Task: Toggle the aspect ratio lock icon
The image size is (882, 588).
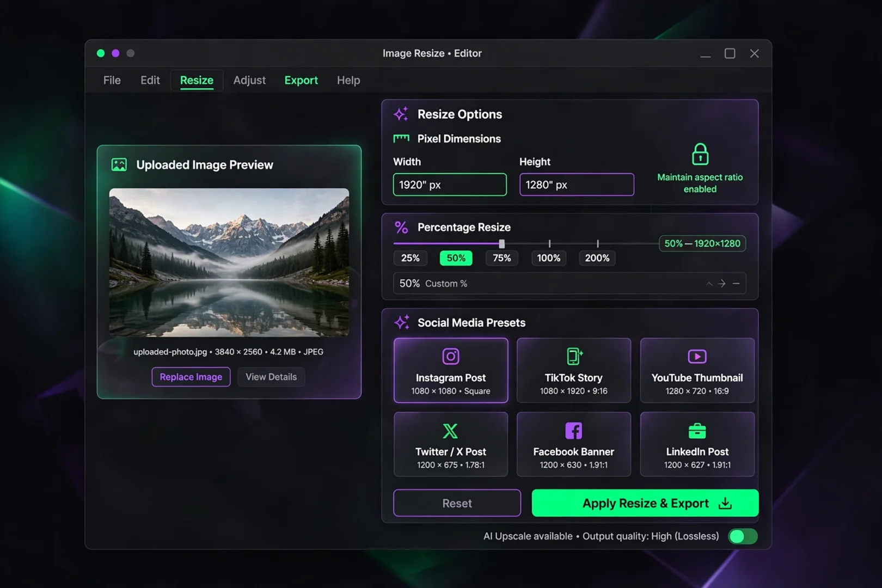Action: click(x=700, y=154)
